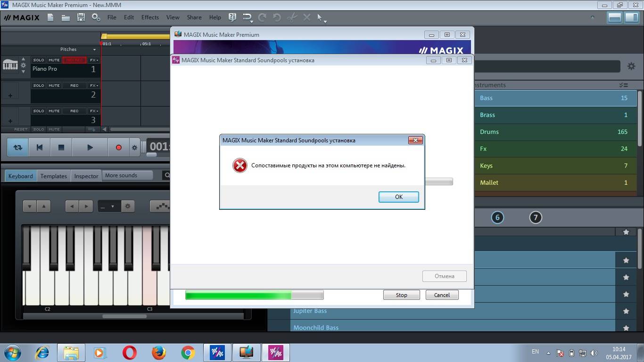The height and width of the screenshot is (362, 644).
Task: Add an instrument to track 2
Action: tap(10, 95)
